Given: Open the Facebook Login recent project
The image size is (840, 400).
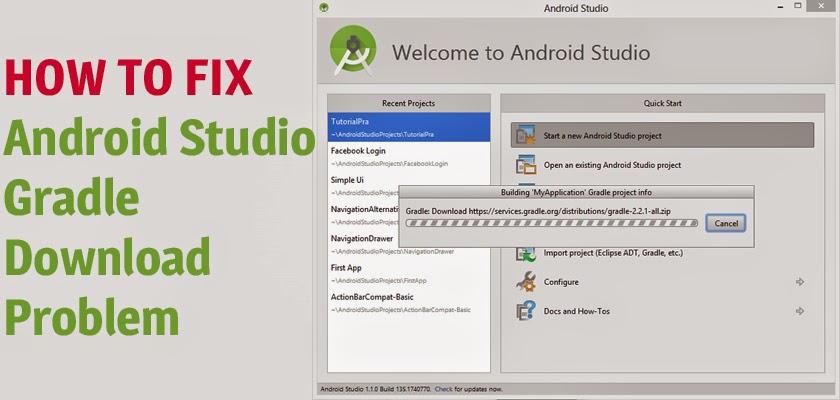Looking at the screenshot, I should pyautogui.click(x=409, y=156).
